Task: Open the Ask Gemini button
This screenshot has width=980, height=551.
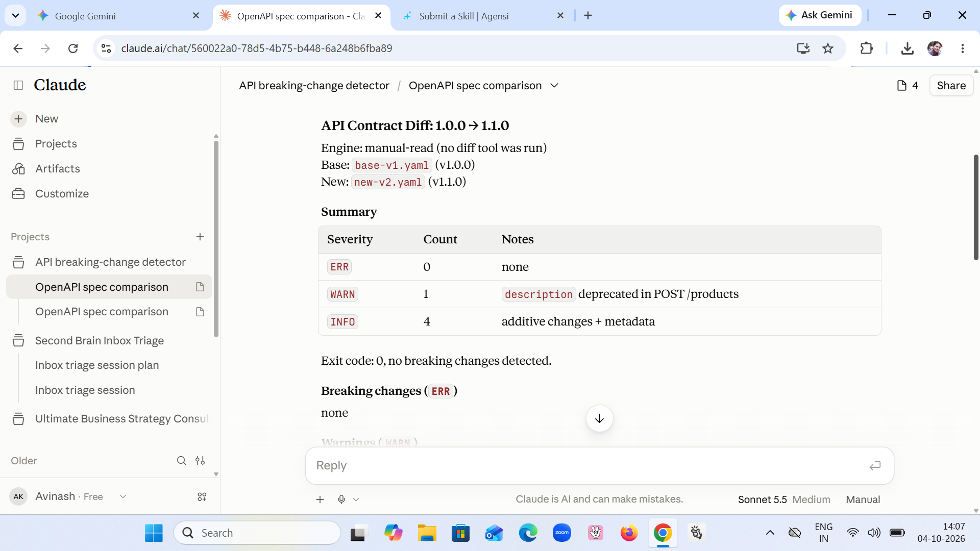Action: [x=820, y=15]
